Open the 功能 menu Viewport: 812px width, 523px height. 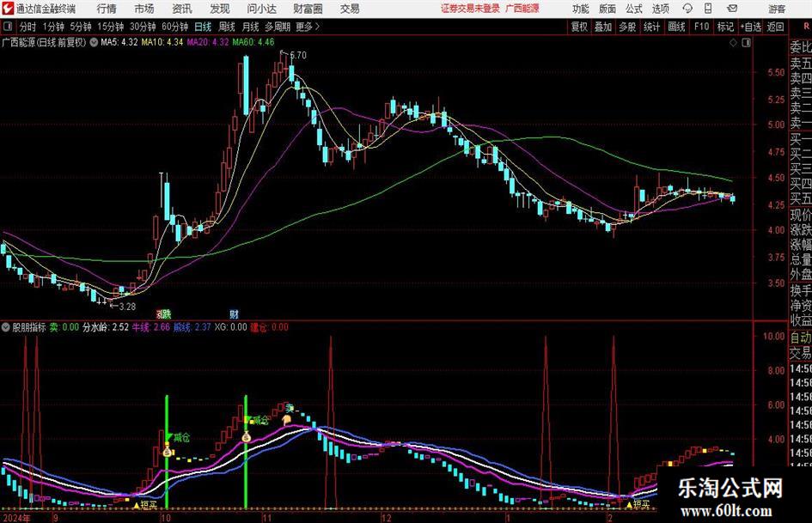click(x=581, y=9)
